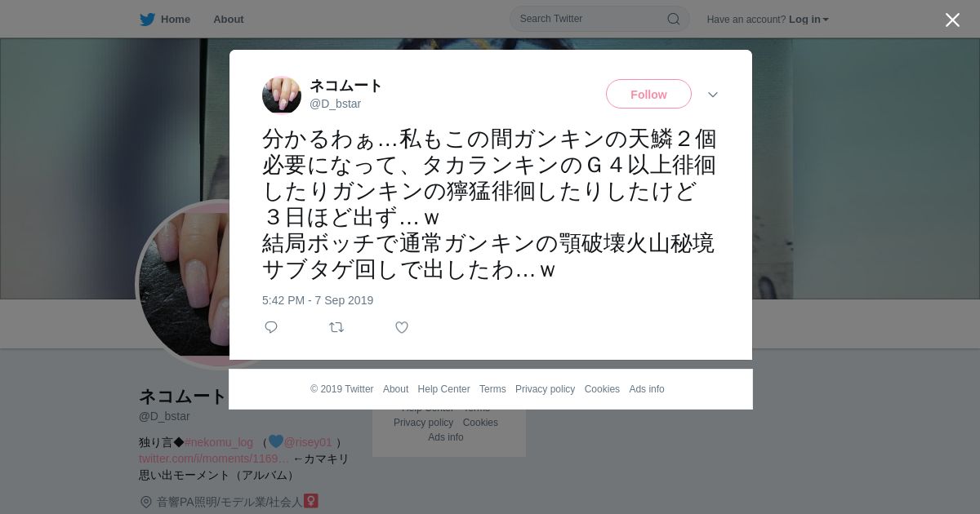Expand the tweet options chevron menu

point(713,95)
